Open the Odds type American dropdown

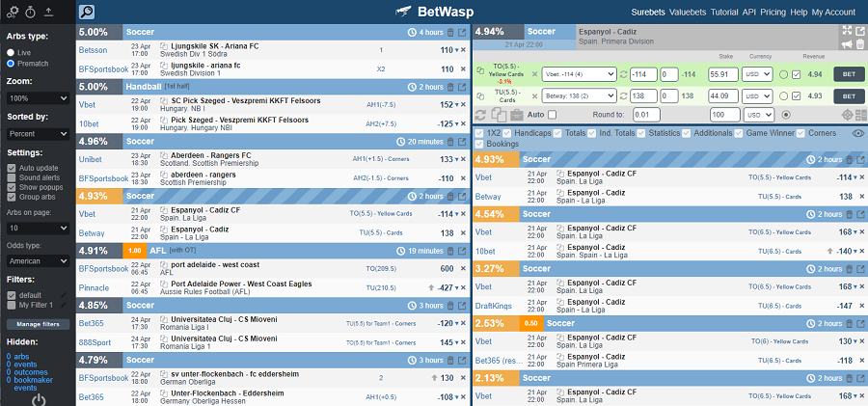coord(39,260)
